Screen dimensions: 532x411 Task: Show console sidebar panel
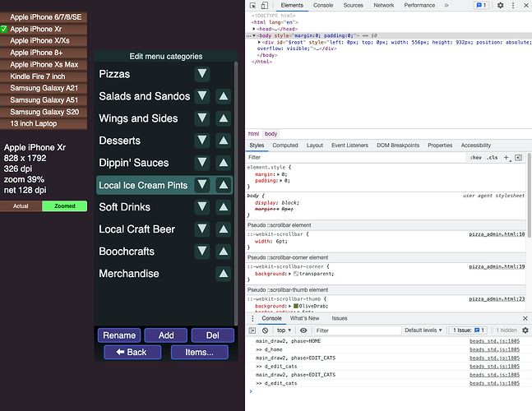pyautogui.click(x=252, y=330)
